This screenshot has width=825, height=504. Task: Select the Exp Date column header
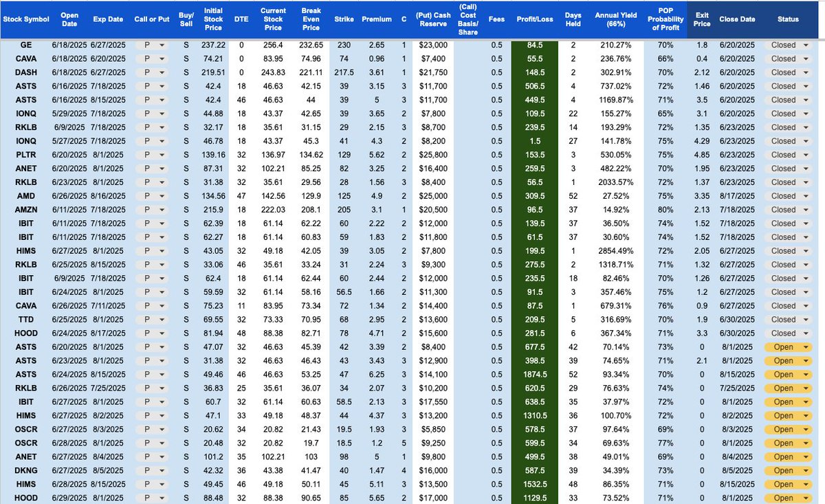[x=107, y=19]
